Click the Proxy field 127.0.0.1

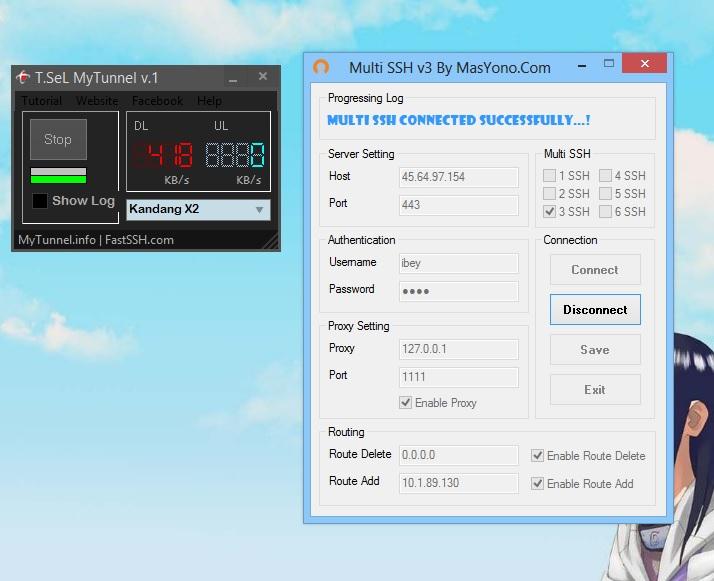[x=459, y=349]
